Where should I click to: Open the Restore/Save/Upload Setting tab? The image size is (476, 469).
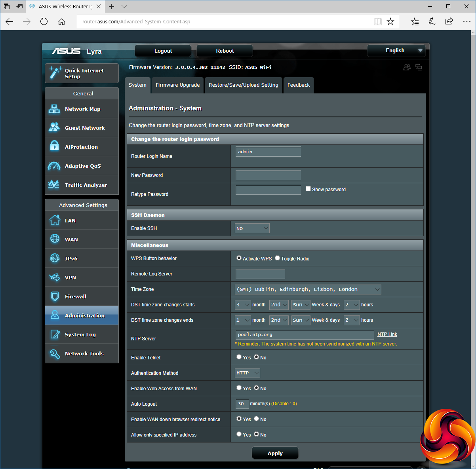click(243, 85)
